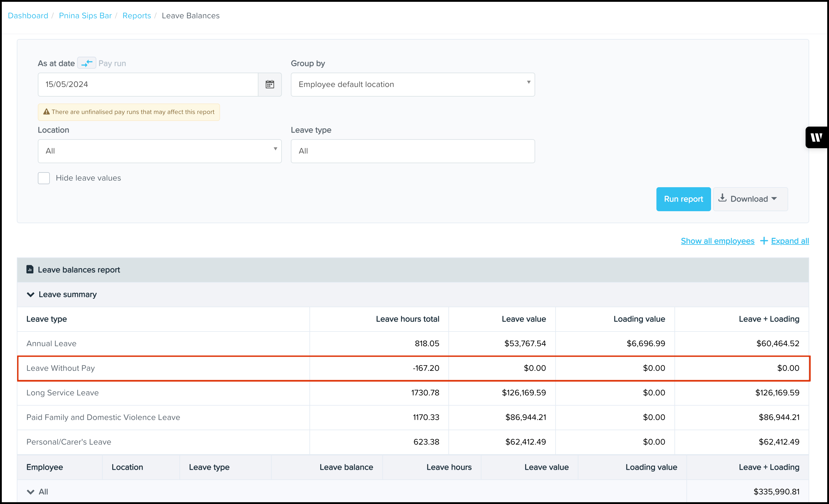Viewport: 829px width, 504px height.
Task: Toggle the As at date / Pay run switch
Action: click(86, 63)
